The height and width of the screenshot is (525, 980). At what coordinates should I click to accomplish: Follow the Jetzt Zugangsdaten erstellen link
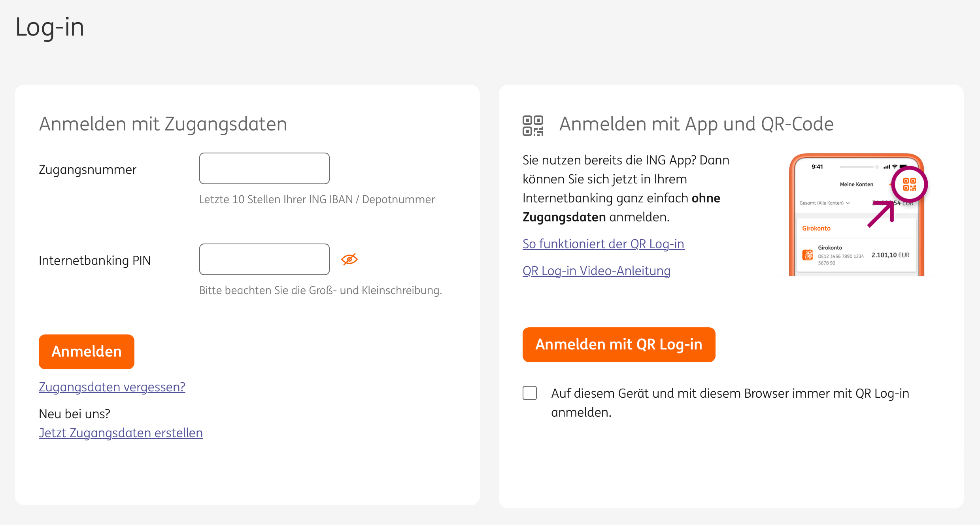[x=121, y=433]
